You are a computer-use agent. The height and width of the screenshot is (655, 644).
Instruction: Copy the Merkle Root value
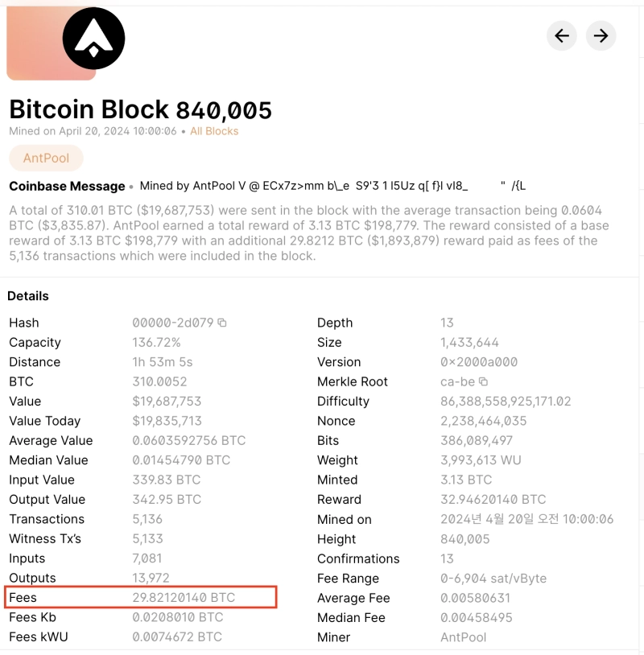coord(483,382)
